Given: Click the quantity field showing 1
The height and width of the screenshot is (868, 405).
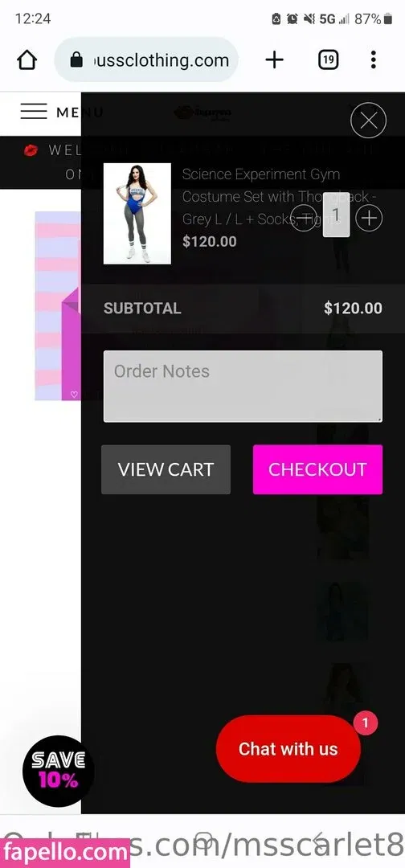Looking at the screenshot, I should coord(336,215).
